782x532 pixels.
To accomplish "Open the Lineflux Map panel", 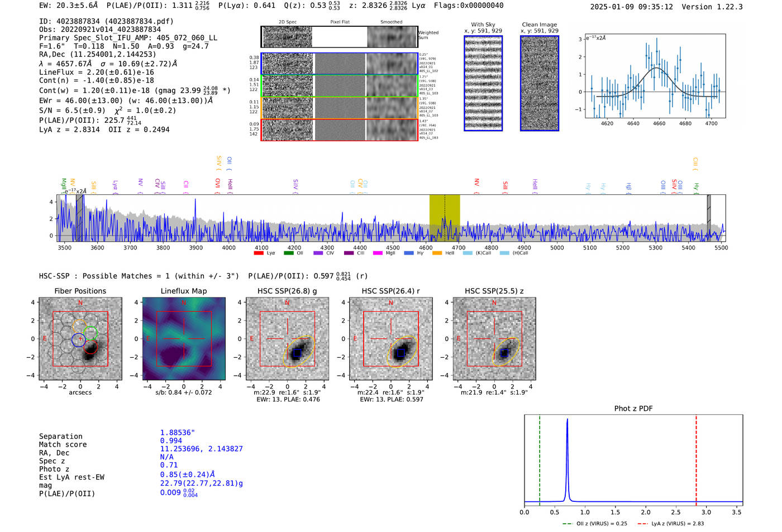I will [184, 339].
